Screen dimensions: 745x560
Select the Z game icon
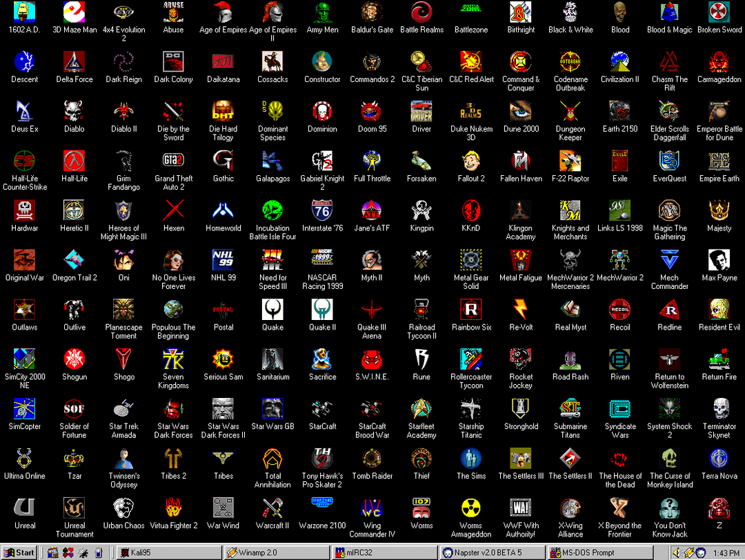coord(719,508)
